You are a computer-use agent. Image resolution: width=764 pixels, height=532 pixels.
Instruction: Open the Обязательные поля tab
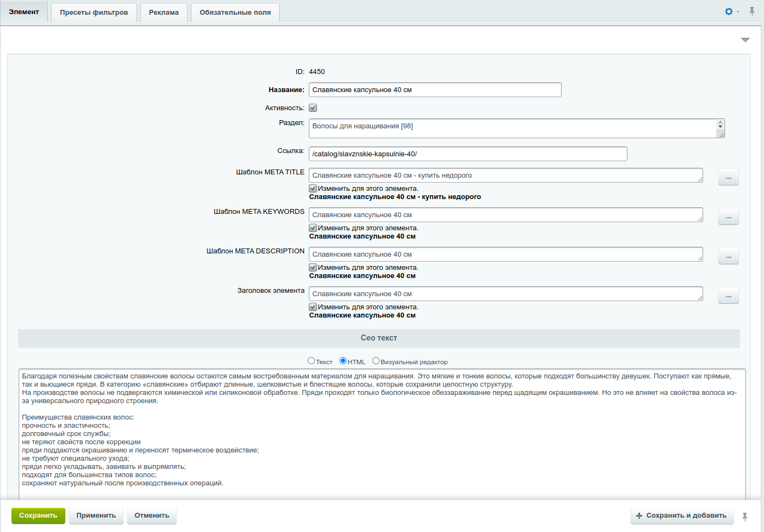pyautogui.click(x=235, y=13)
